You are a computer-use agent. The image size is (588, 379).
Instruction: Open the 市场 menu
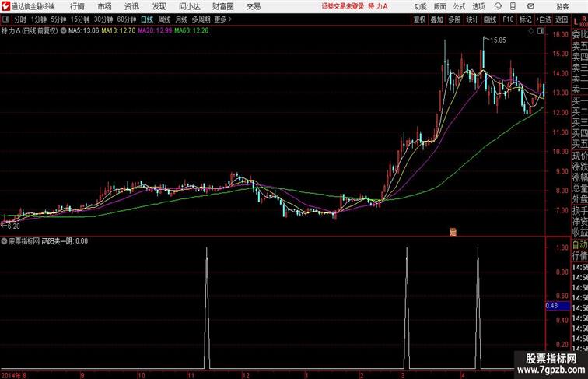click(x=104, y=6)
